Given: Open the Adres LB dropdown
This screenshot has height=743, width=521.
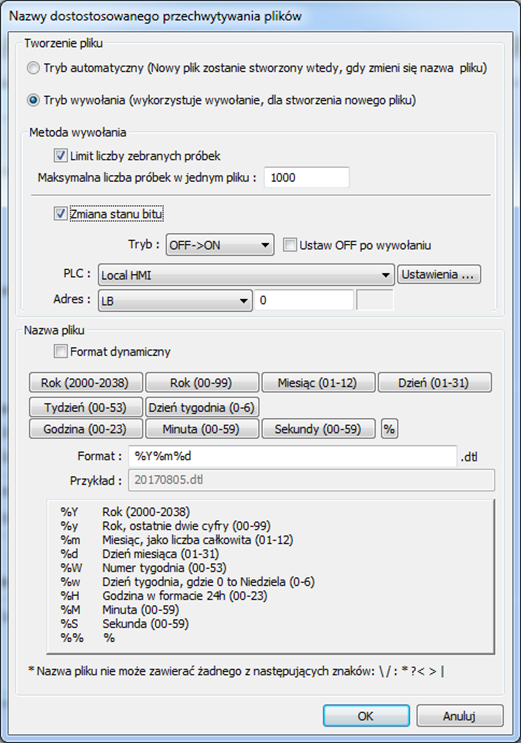Looking at the screenshot, I should (175, 300).
